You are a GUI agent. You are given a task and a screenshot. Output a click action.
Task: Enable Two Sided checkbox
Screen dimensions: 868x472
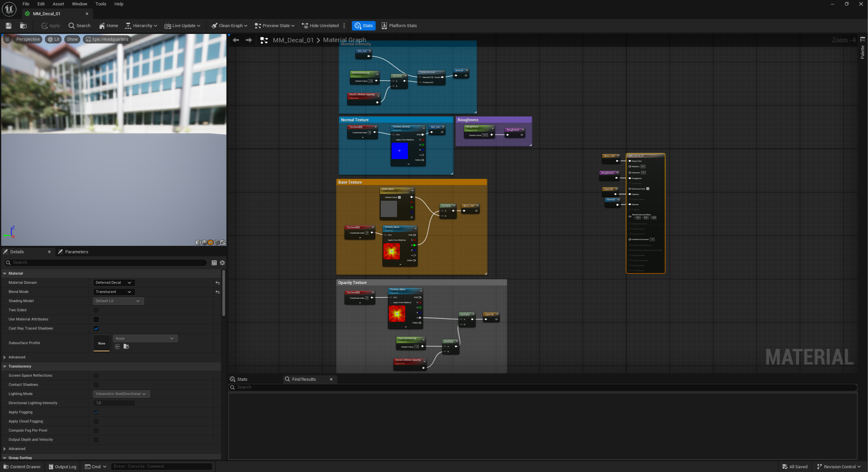96,310
